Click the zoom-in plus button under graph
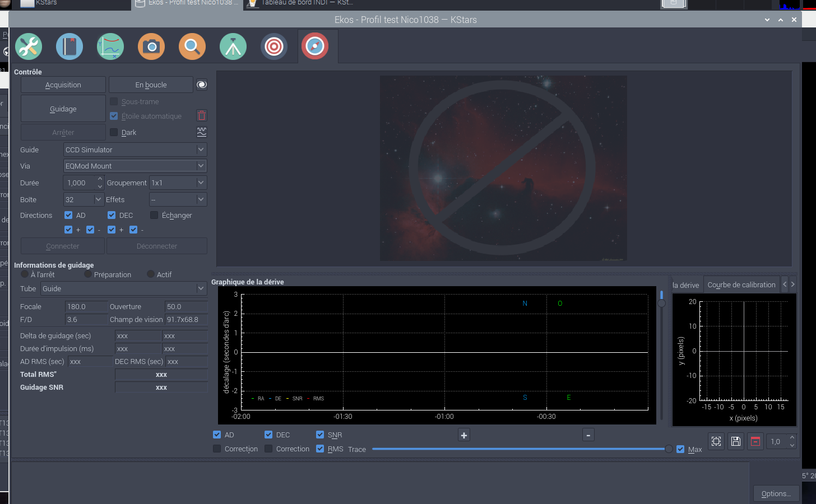816x504 pixels. tap(463, 435)
